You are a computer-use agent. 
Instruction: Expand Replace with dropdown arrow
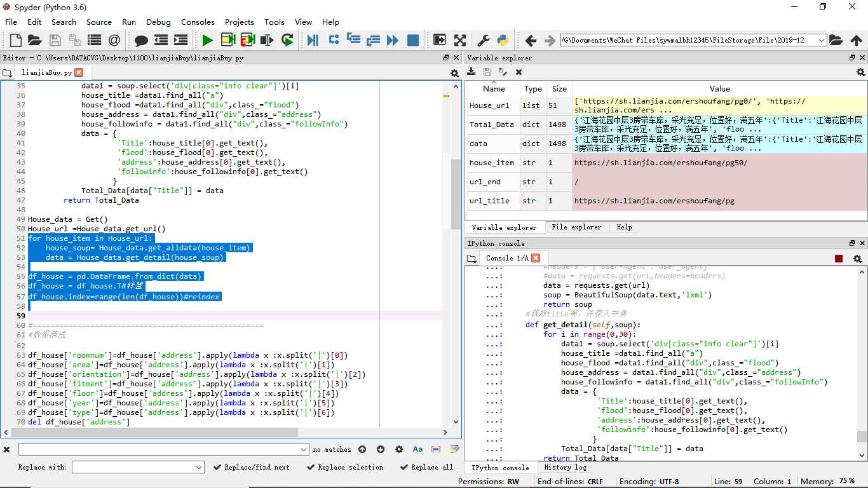(199, 467)
